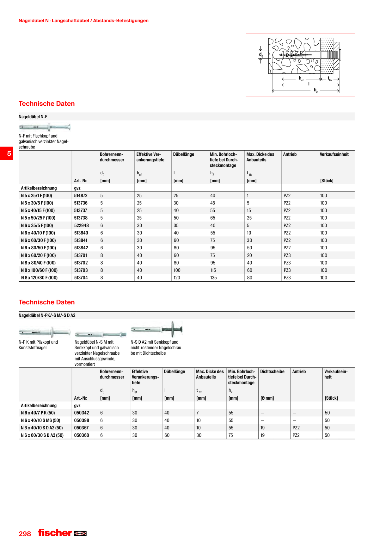Select row 'N 5 x 50/25 F (100)'
The height and width of the screenshot is (555, 392).
(187, 218)
